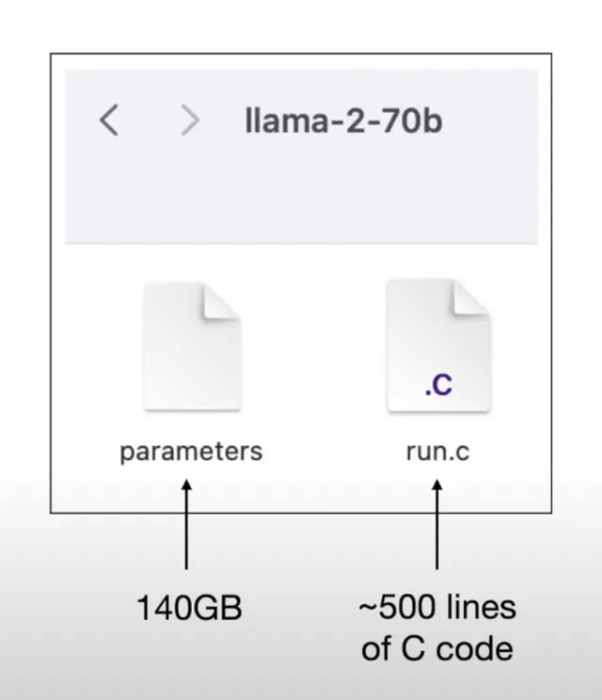Click the llama-2-70b folder title
The height and width of the screenshot is (700, 602).
coord(343,121)
